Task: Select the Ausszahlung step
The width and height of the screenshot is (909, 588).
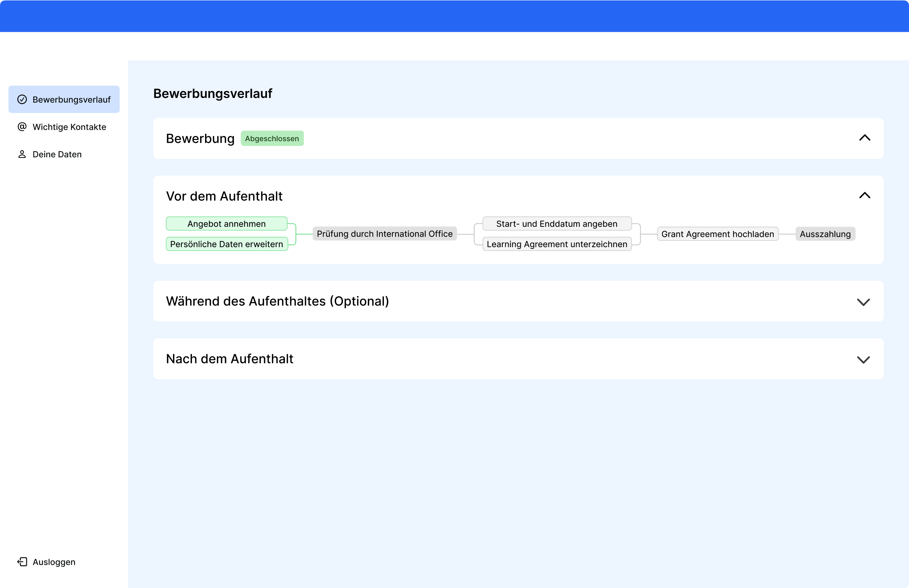Action: pos(825,234)
